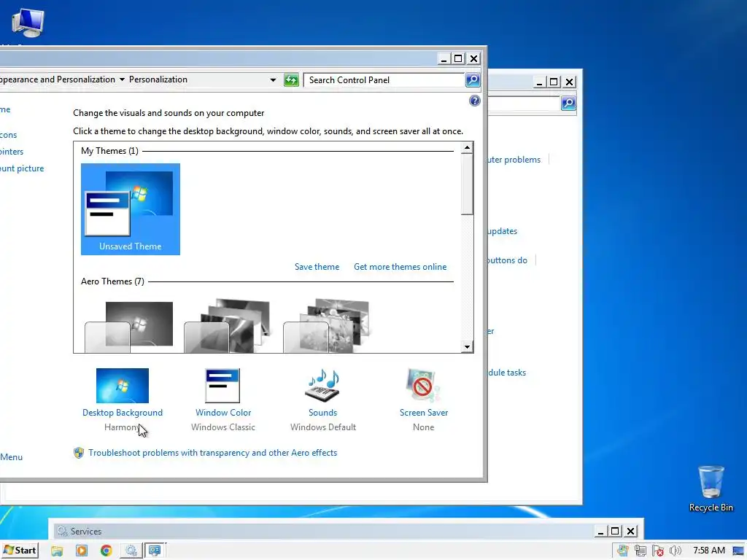747x560 pixels.
Task: Click Personalization in the breadcrumb
Action: (x=158, y=79)
